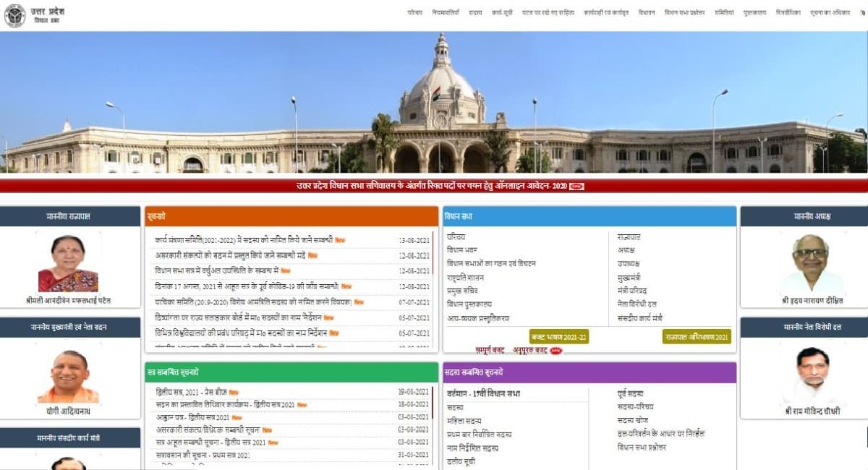Open द्वितीय सत्र, 2021 - प्रेस ब्रीफ़ notice
Image resolution: width=868 pixels, height=470 pixels.
[191, 392]
